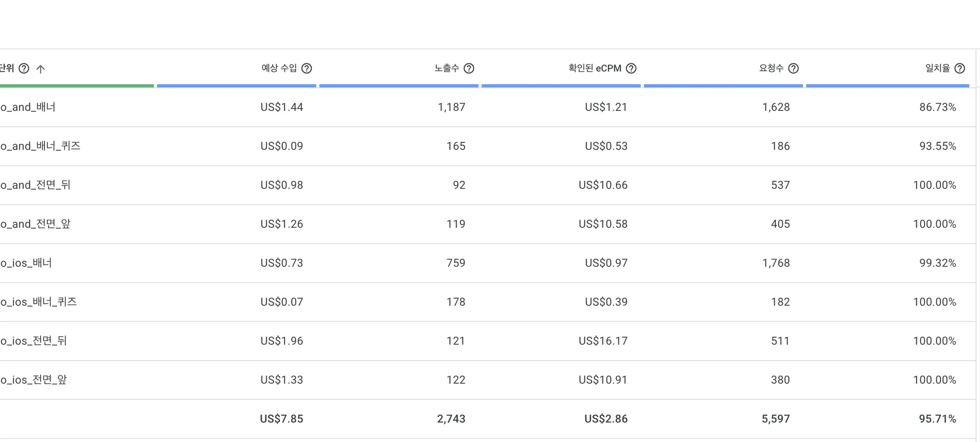Image resolution: width=980 pixels, height=442 pixels.
Task: Click help icon next to 확인된 eCPM
Action: click(x=631, y=68)
